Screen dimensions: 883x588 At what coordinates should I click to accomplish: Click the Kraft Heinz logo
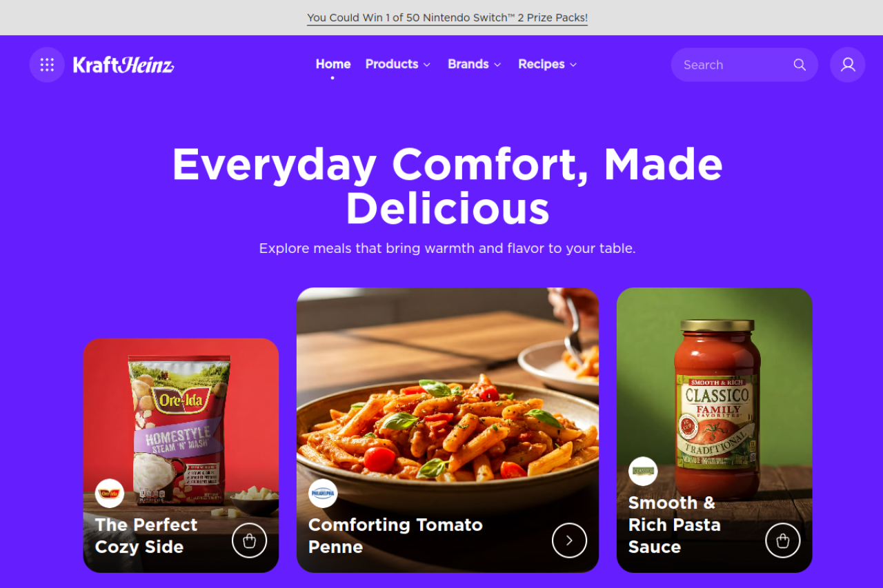click(x=123, y=65)
